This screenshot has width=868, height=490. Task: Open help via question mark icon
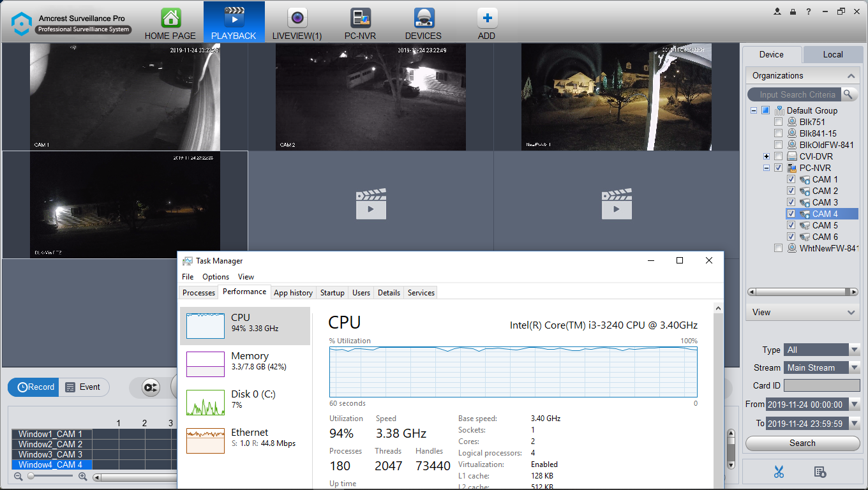tap(809, 11)
